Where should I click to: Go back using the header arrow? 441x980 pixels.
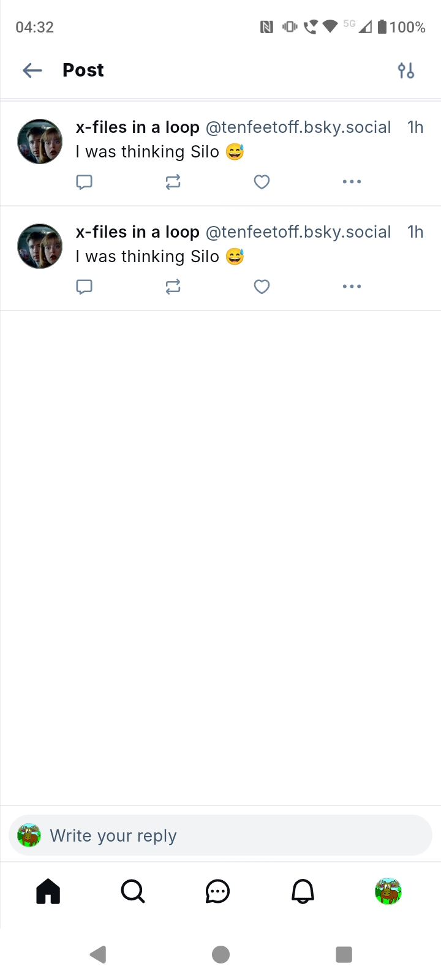pos(32,70)
